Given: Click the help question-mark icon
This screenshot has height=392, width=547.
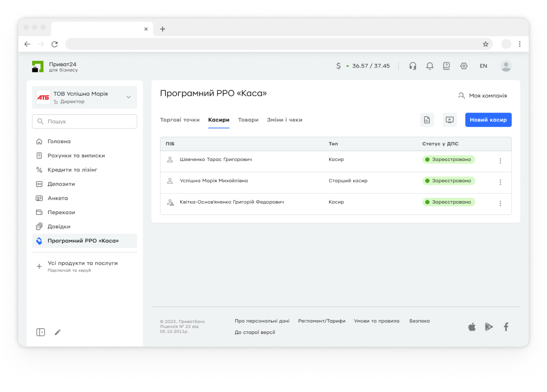Looking at the screenshot, I should pos(446,66).
